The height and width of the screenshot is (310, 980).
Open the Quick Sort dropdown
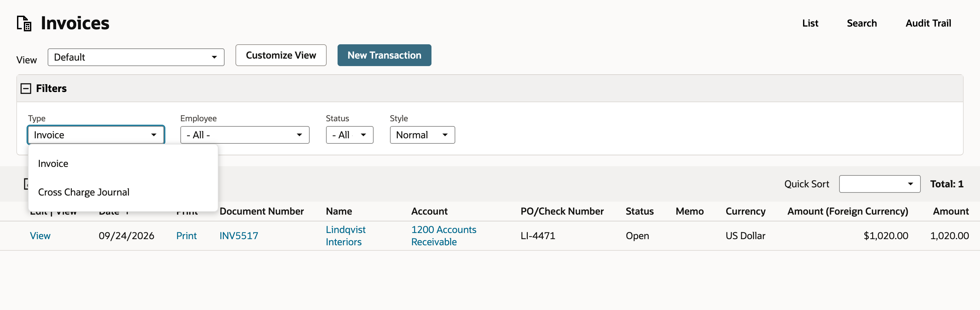[880, 184]
